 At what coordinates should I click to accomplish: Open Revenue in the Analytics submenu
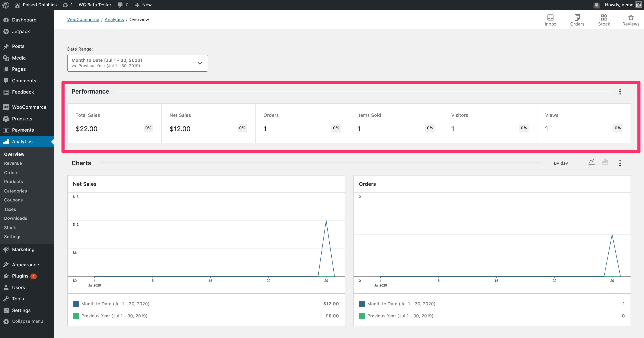coord(13,163)
